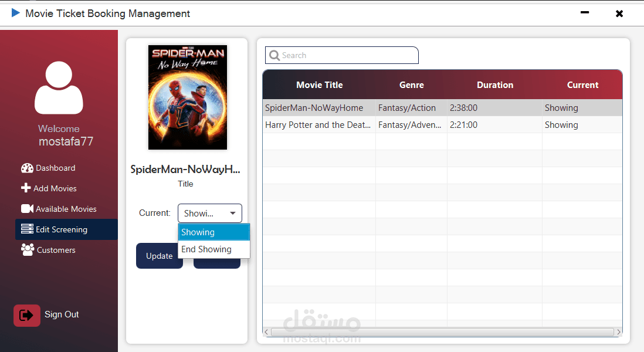Image resolution: width=644 pixels, height=352 pixels.
Task: Click the Dashboard gauge icon
Action: coord(27,168)
